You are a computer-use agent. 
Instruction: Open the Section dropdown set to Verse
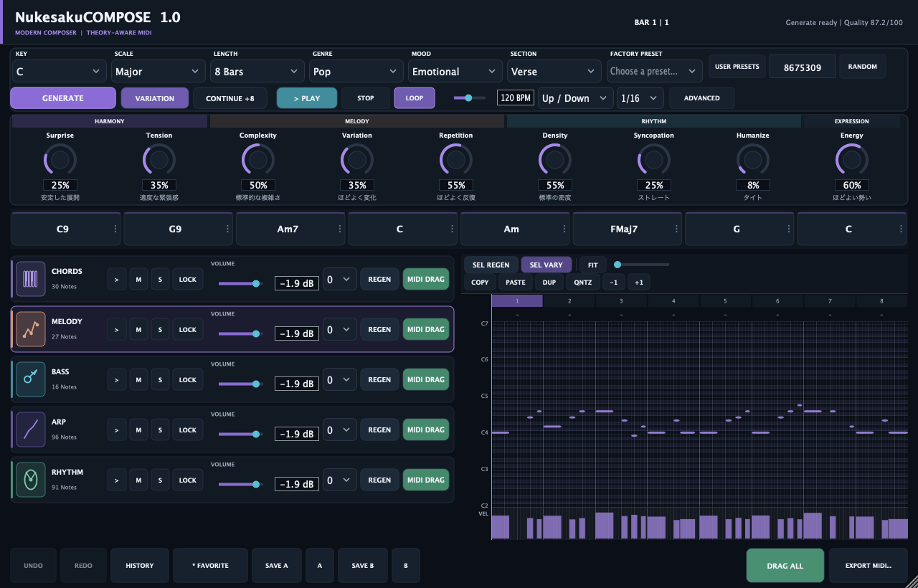(554, 72)
